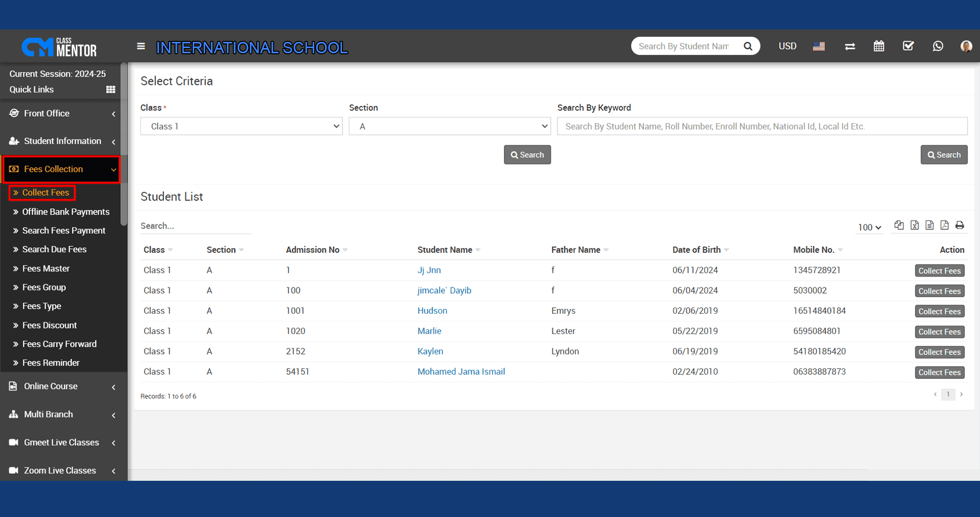Open the Section dropdown

click(x=449, y=126)
